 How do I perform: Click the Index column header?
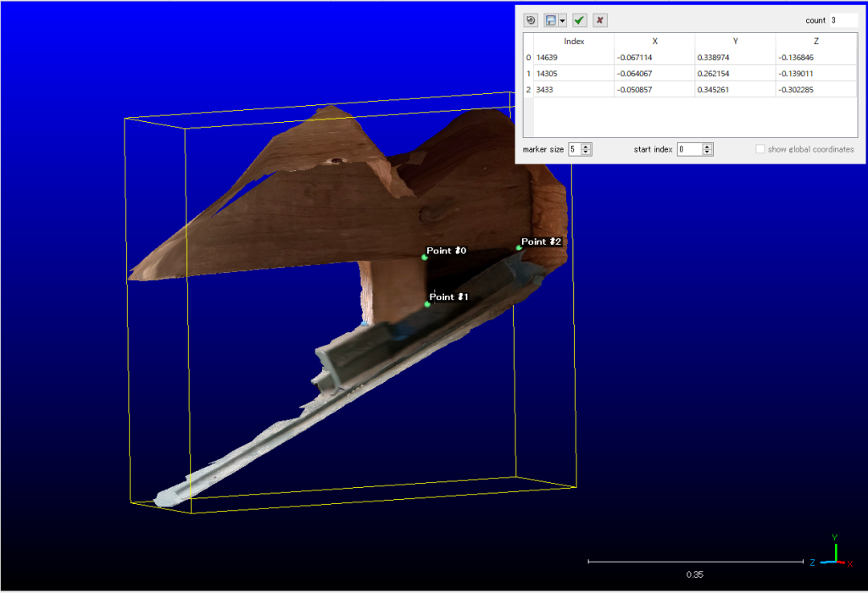click(x=574, y=41)
